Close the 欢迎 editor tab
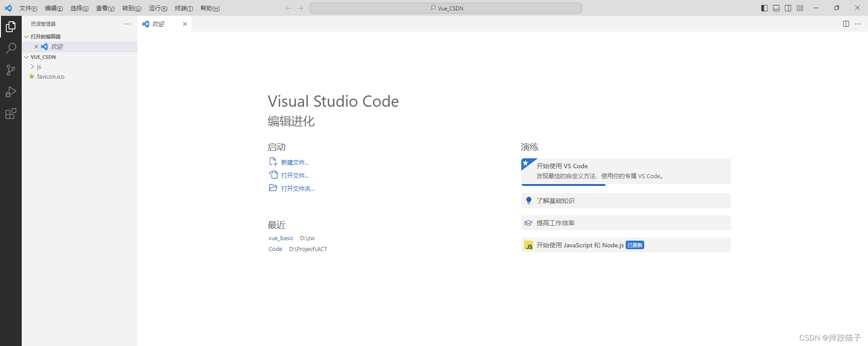This screenshot has width=868, height=346. pos(185,24)
